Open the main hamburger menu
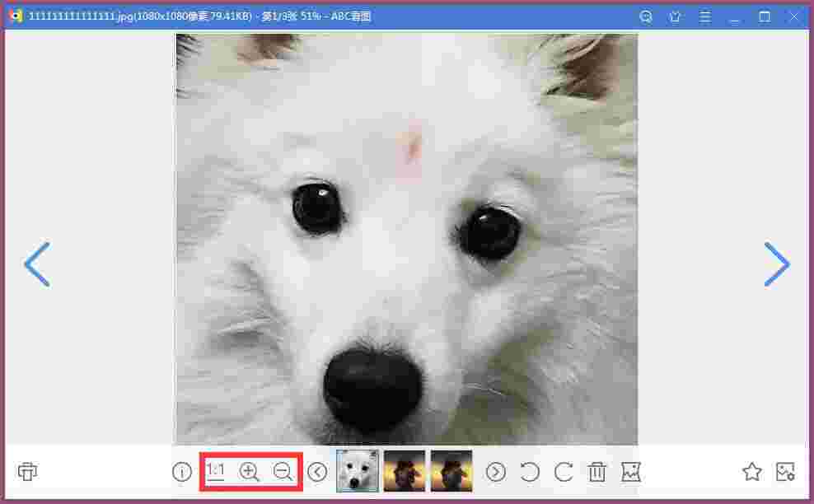This screenshot has width=814, height=504. pyautogui.click(x=705, y=16)
